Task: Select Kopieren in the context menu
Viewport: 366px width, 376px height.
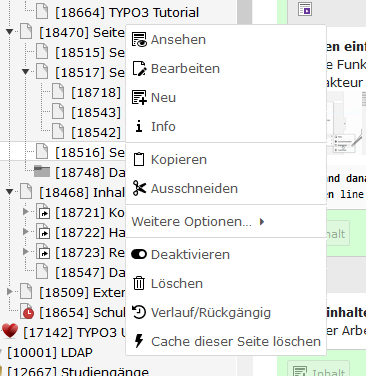Action: [x=226, y=159]
